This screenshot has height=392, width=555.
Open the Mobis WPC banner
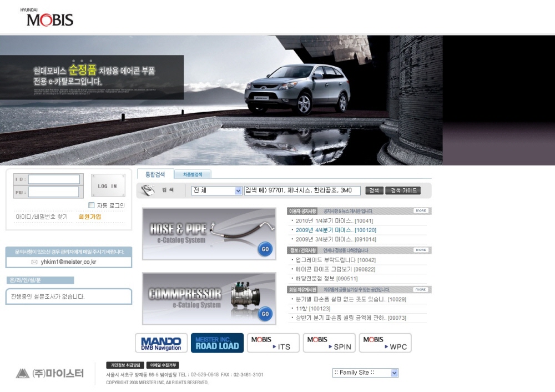[x=385, y=343]
